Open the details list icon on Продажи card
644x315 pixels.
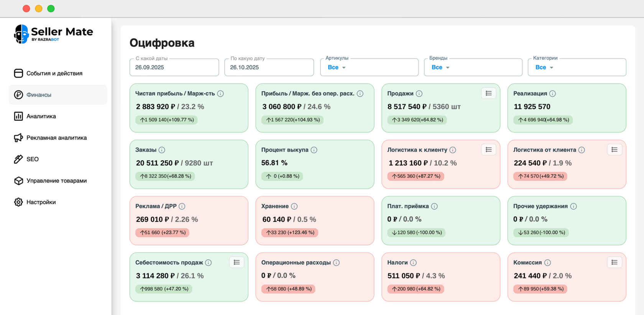coord(488,93)
